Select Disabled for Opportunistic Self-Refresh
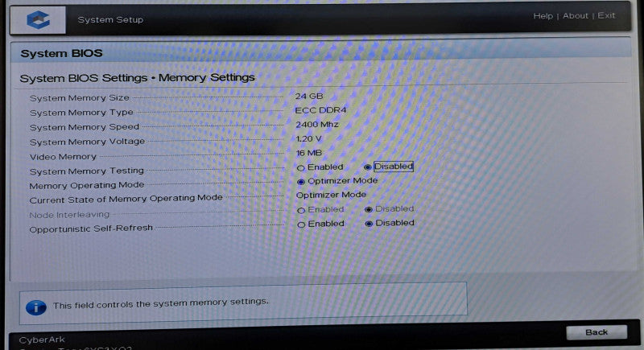The height and width of the screenshot is (350, 644). 369,224
